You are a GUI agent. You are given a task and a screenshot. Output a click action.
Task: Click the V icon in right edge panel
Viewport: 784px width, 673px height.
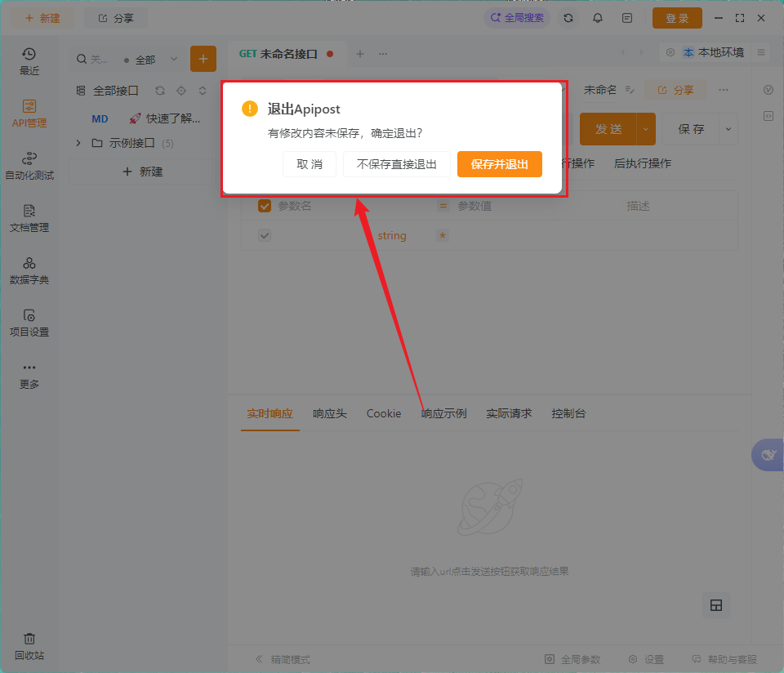(x=768, y=90)
